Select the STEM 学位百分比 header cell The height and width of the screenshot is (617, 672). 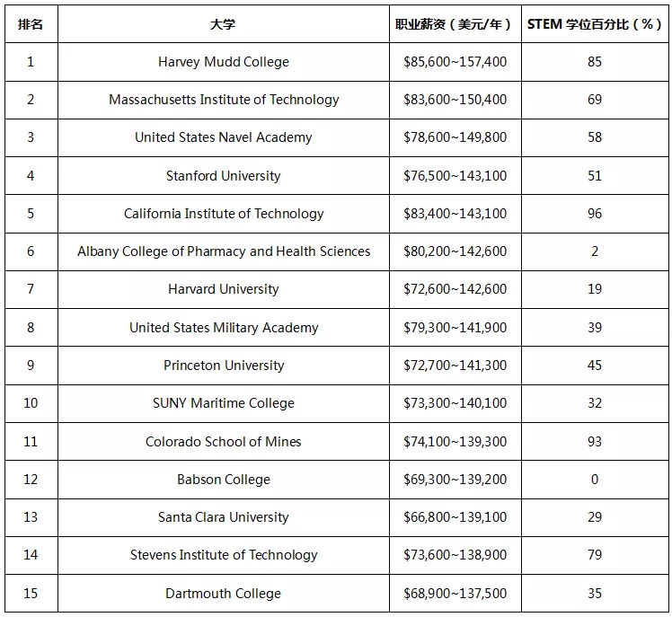[x=595, y=24]
